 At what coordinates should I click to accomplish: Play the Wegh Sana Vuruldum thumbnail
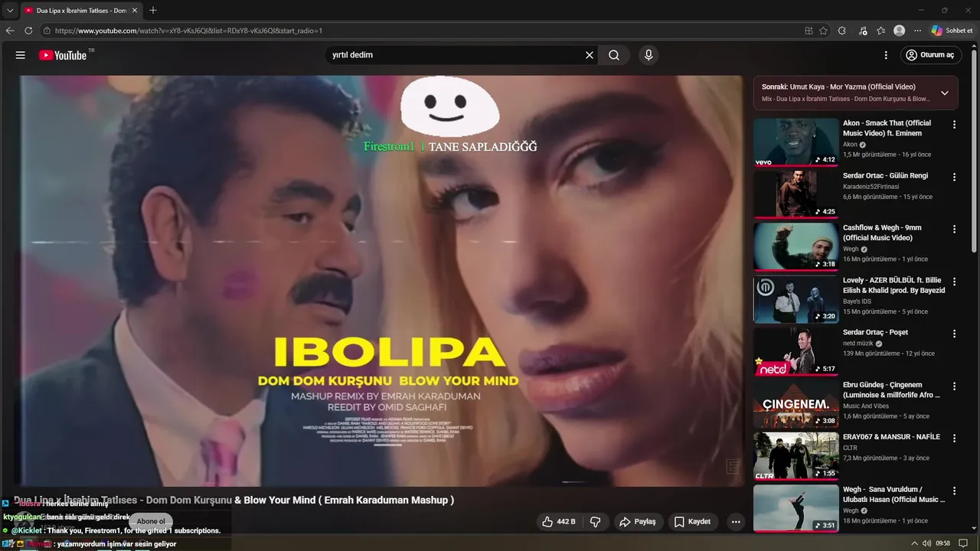[796, 507]
